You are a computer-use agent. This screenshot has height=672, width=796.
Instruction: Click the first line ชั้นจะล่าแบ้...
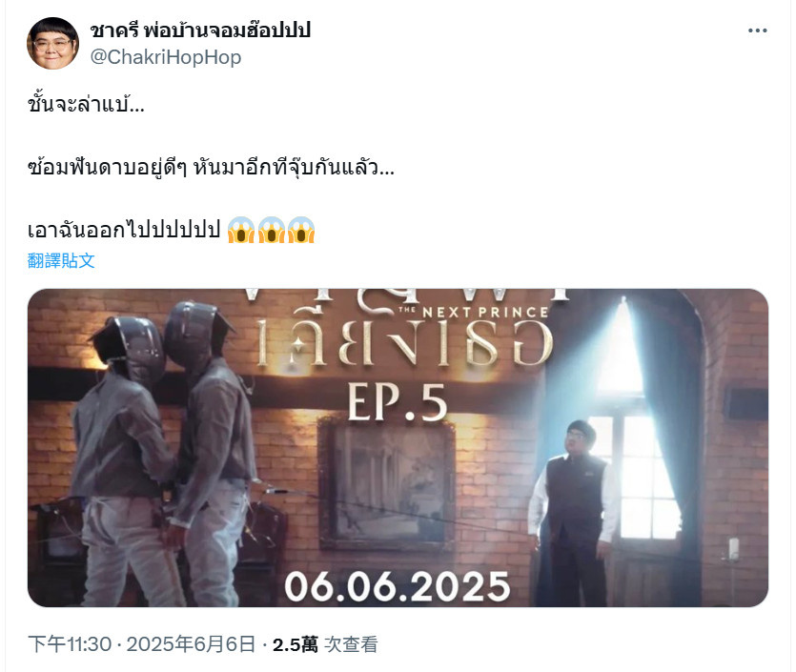coord(86,105)
